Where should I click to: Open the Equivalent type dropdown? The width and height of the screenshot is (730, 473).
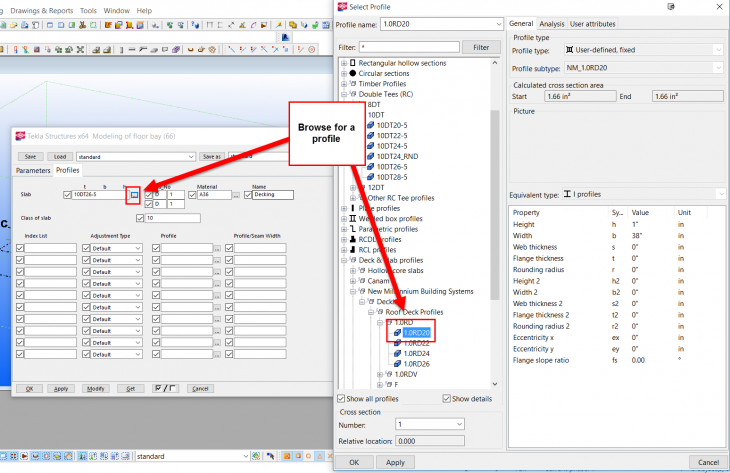click(721, 194)
